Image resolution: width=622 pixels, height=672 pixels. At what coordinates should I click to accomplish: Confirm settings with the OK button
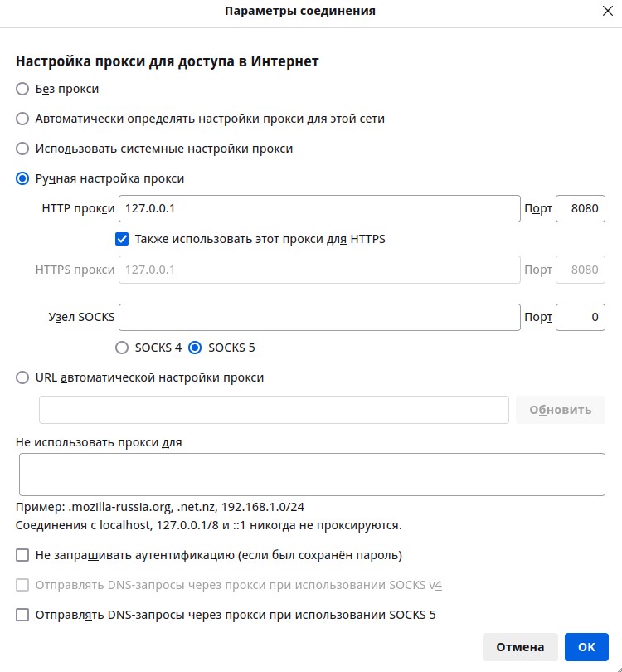[586, 647]
